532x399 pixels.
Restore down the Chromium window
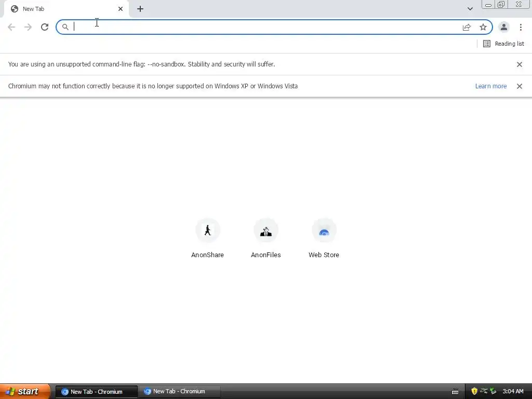click(501, 5)
